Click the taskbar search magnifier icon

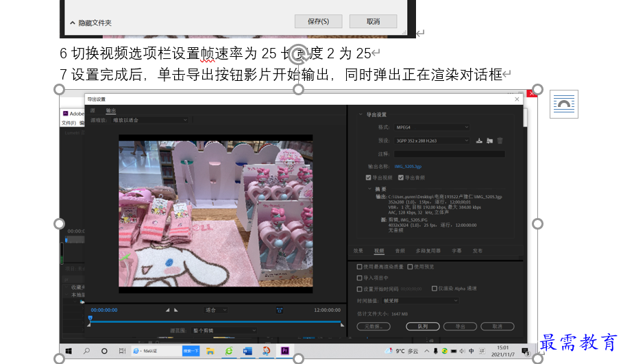[x=86, y=351]
